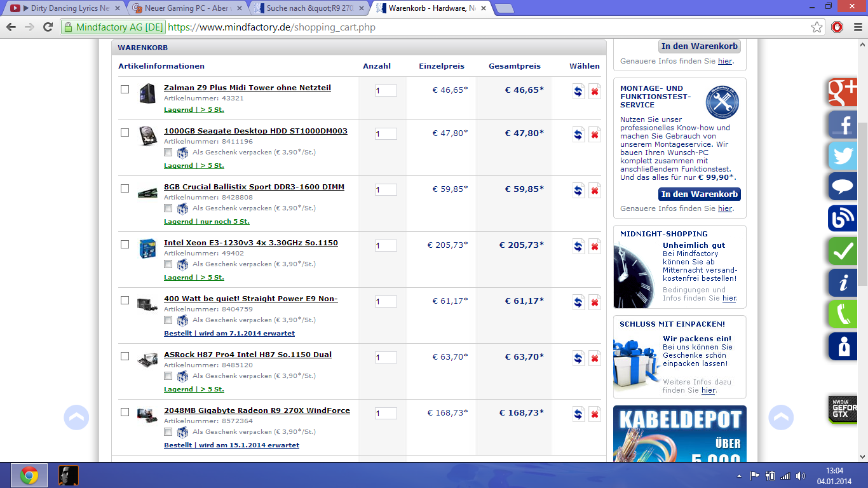
Task: Go back to the previous page
Action: (x=11, y=27)
